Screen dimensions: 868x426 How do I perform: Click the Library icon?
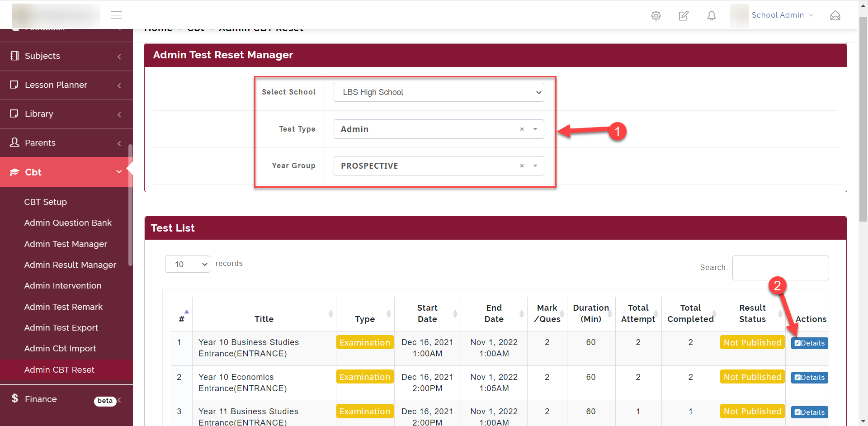click(14, 114)
